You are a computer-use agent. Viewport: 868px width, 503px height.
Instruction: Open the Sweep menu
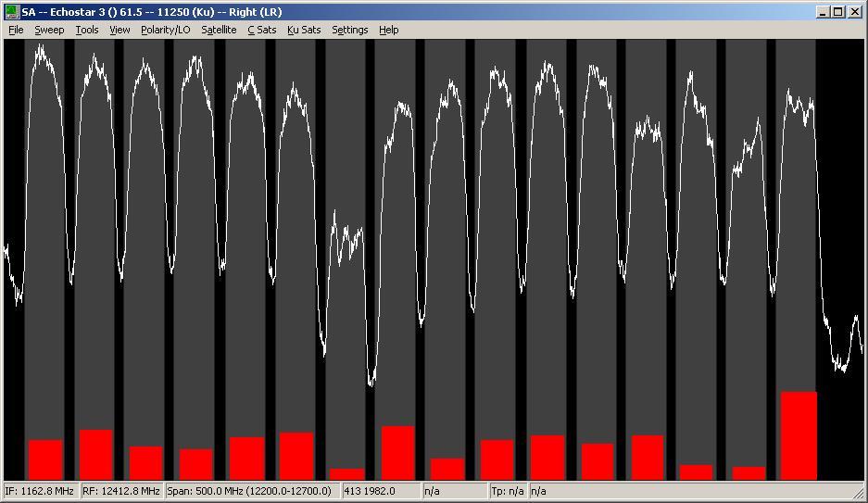(x=49, y=30)
